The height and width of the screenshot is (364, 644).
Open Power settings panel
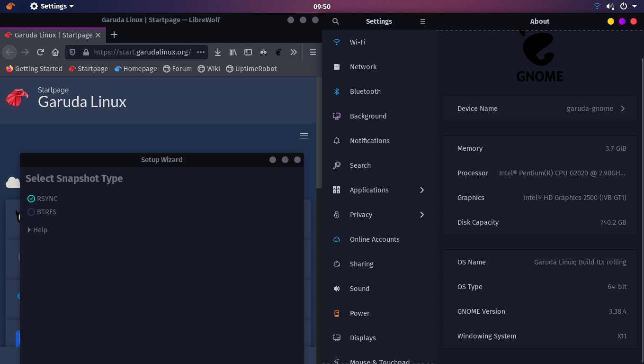pos(380,313)
